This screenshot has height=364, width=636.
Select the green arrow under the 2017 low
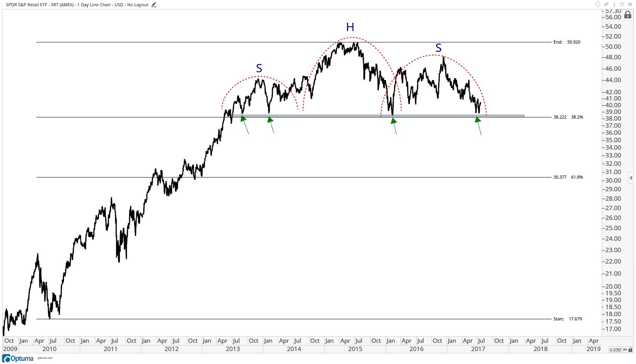(479, 126)
